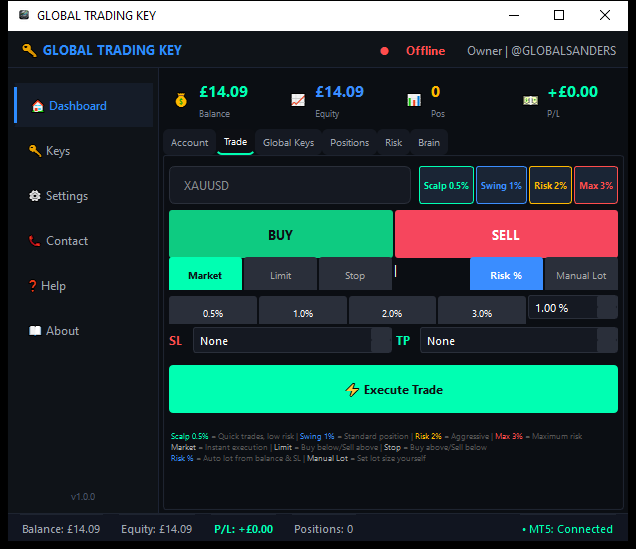Click the app icon in title bar
The height and width of the screenshot is (549, 636).
(x=24, y=15)
